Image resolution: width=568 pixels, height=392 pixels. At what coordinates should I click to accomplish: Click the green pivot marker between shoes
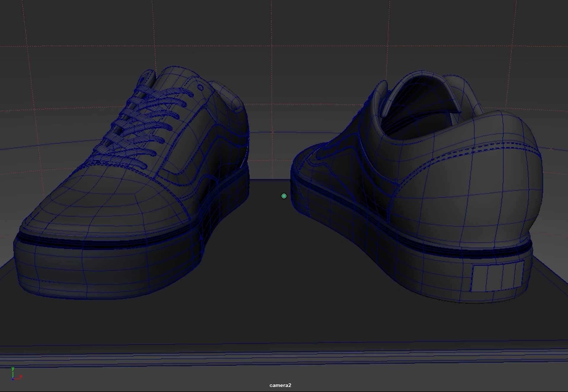point(284,196)
